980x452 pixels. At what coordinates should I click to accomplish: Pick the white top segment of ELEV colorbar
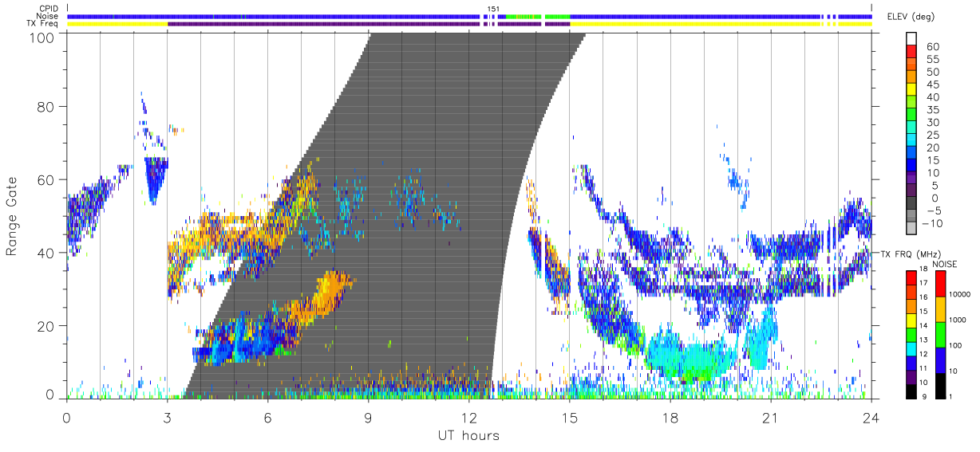[911, 39]
